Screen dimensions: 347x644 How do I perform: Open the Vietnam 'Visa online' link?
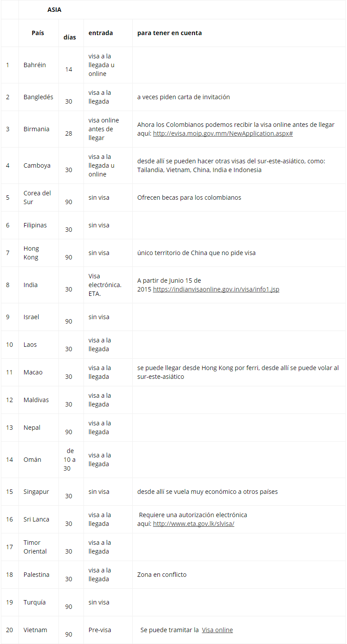coord(217,630)
